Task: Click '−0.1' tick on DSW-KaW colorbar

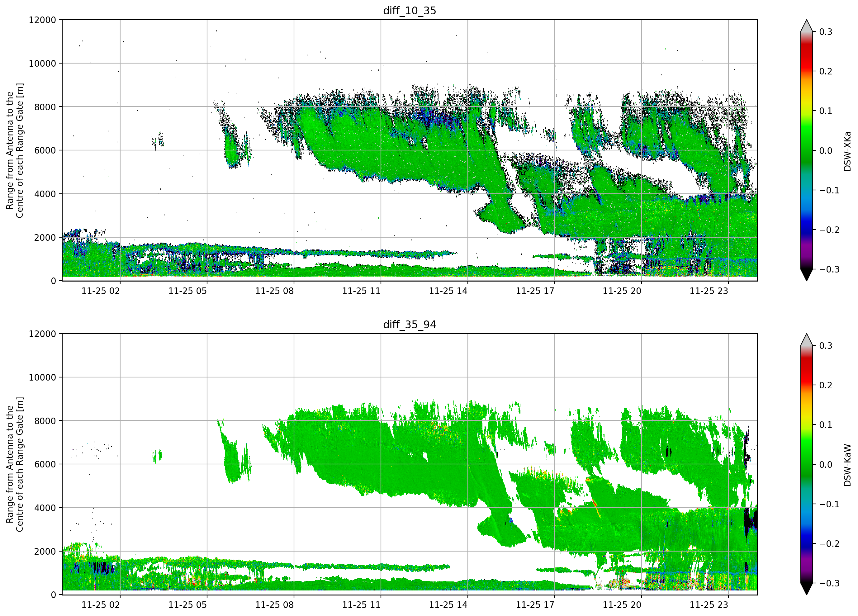Action: [829, 505]
